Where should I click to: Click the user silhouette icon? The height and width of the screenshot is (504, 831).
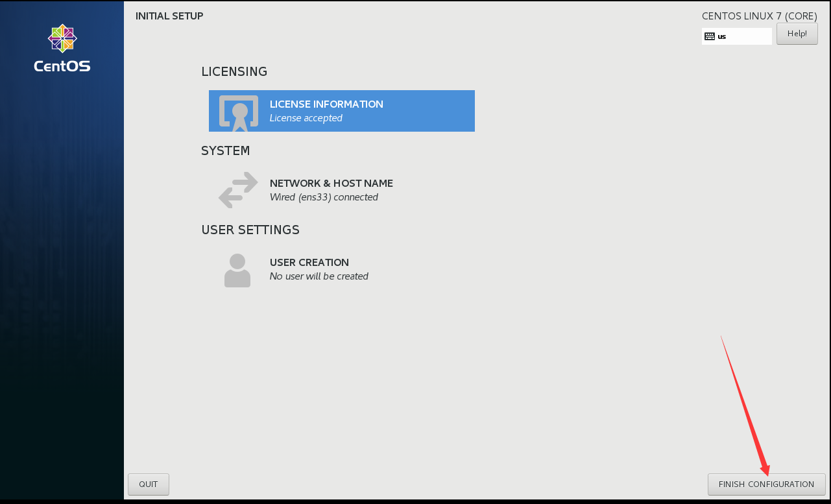pyautogui.click(x=237, y=270)
